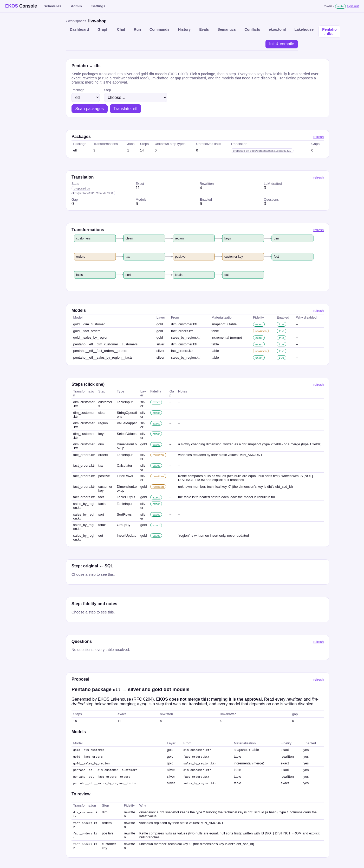Image resolution: width=364 pixels, height=868 pixels.
Task: Refresh the Questions panel
Action: tap(318, 642)
